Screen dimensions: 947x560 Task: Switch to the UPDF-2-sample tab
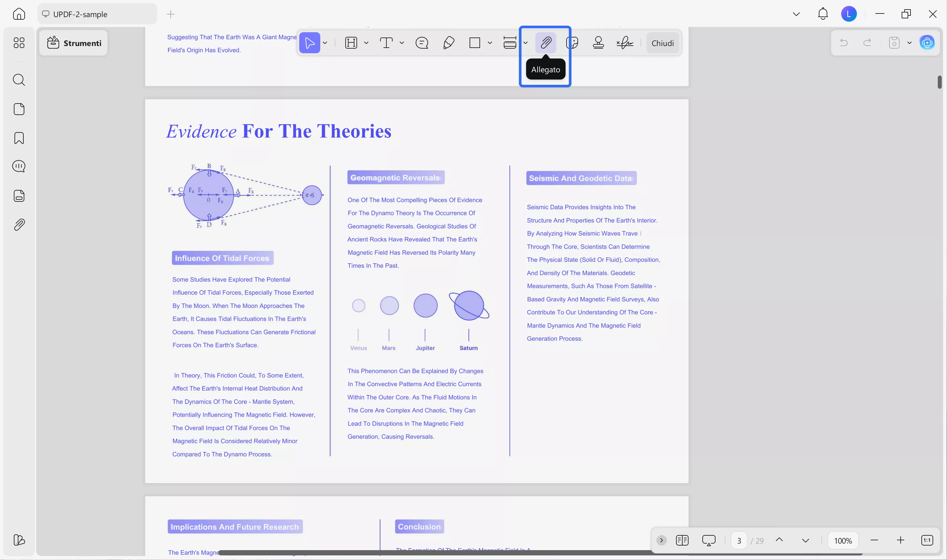pos(97,14)
